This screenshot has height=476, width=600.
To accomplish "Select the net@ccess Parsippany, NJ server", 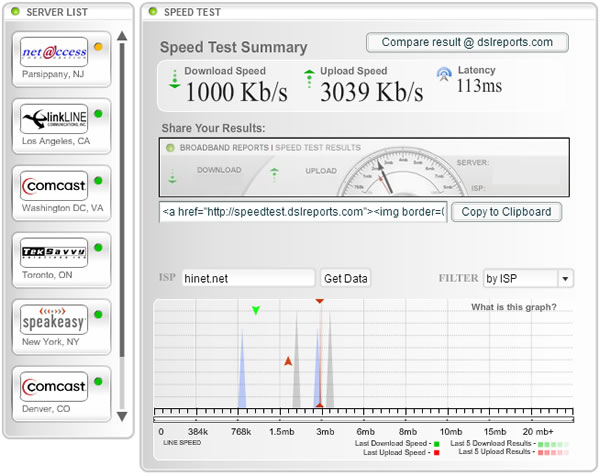I will (61, 59).
